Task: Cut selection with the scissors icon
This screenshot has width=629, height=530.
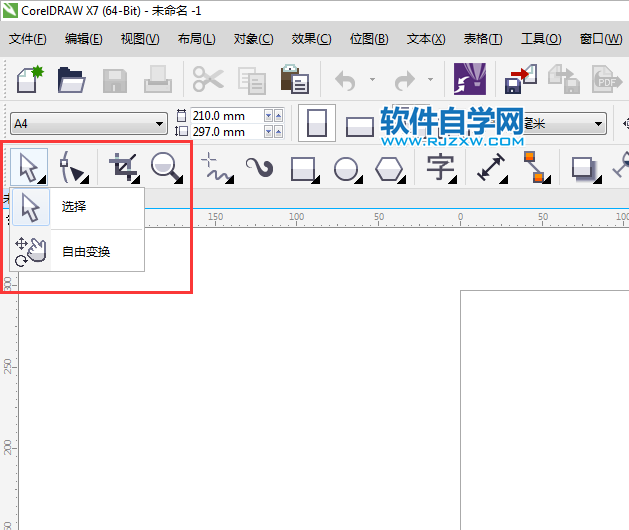Action: (208, 79)
